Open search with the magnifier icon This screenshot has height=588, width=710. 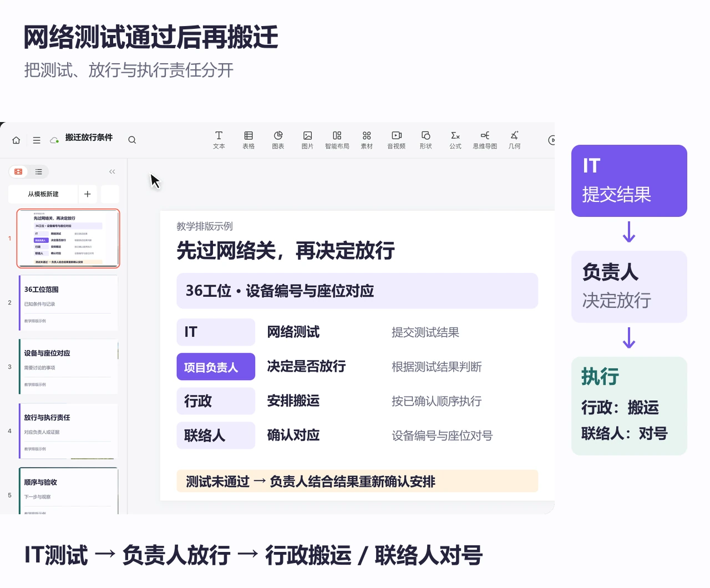[132, 140]
